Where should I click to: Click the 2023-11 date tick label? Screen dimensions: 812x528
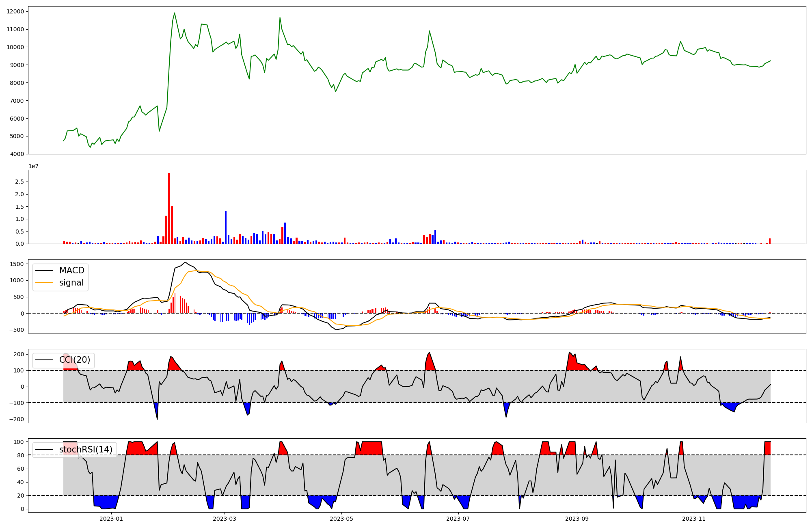pos(693,519)
